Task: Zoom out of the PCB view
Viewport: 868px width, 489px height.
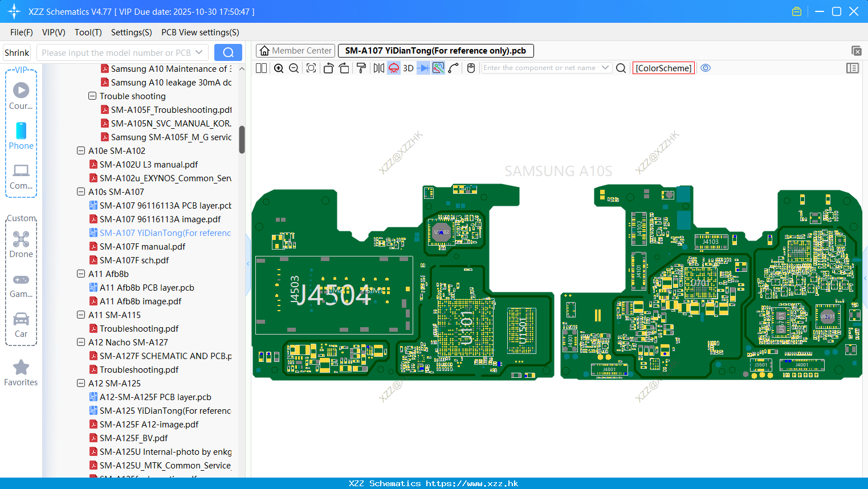Action: click(x=294, y=68)
